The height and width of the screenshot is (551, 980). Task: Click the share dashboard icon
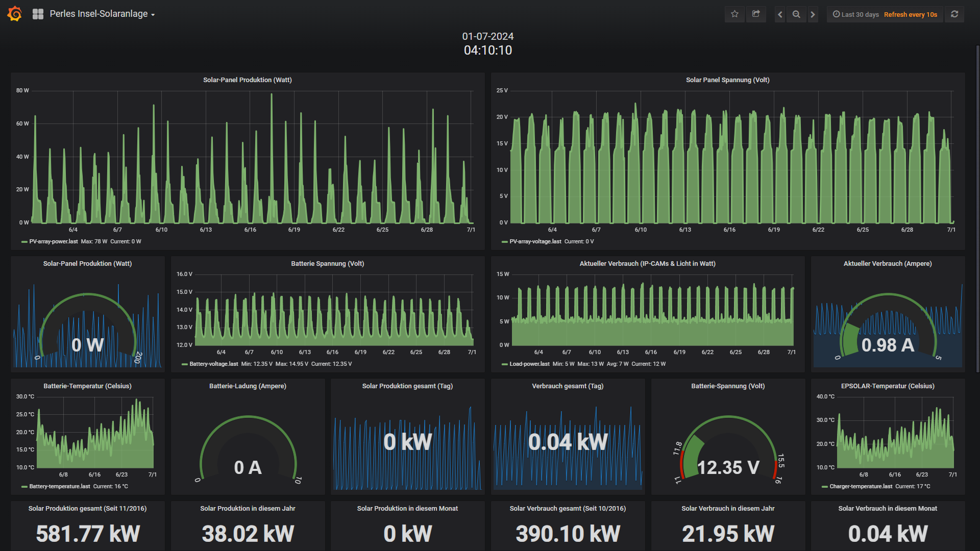756,14
